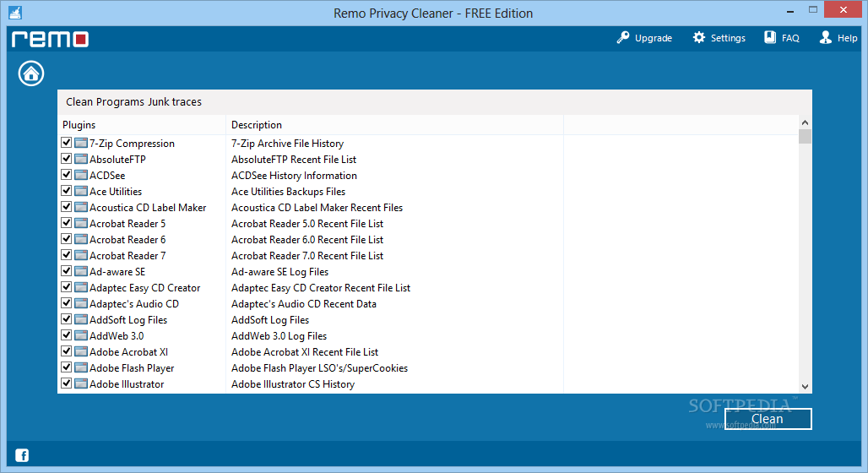
Task: Minimize the Remo Privacy Cleaner window
Action: (x=790, y=11)
